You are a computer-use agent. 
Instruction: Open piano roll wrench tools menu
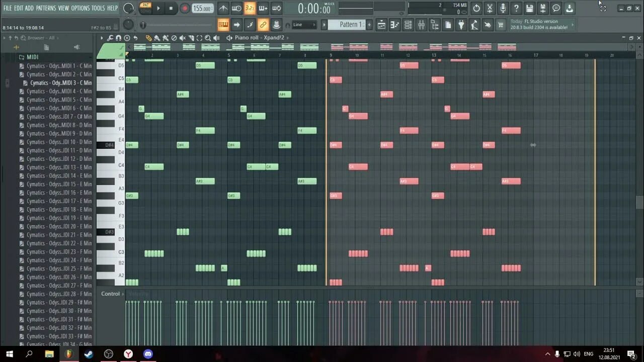point(110,38)
